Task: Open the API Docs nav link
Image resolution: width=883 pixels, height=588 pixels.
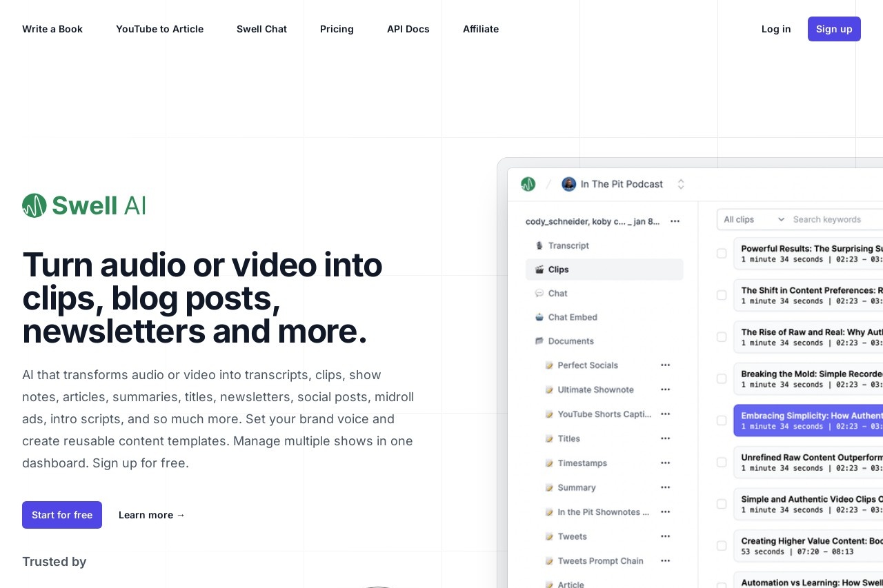Action: click(x=408, y=29)
